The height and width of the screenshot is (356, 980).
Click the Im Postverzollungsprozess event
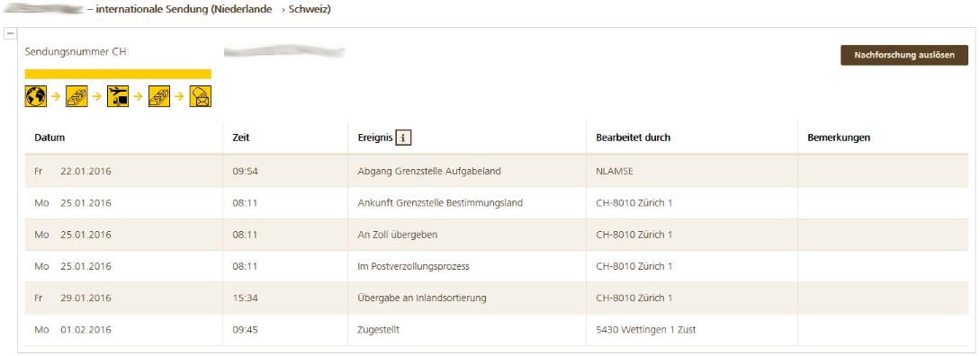pos(413,267)
